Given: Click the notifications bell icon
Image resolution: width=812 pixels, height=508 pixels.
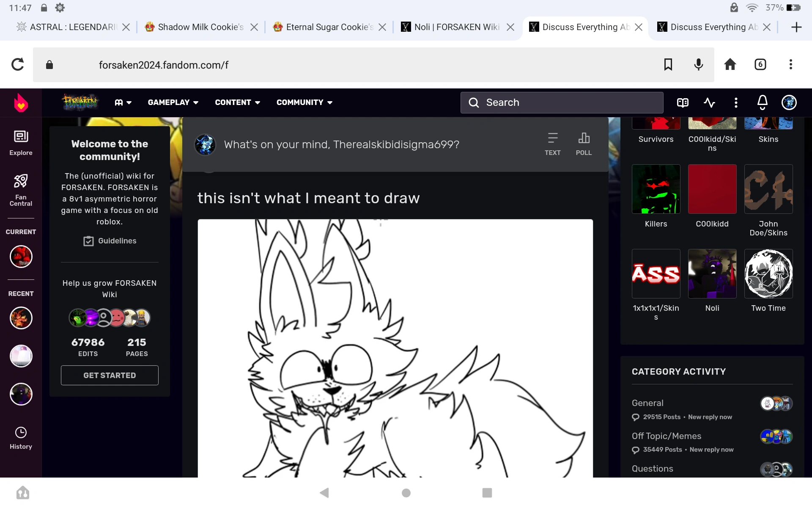Looking at the screenshot, I should click(762, 102).
